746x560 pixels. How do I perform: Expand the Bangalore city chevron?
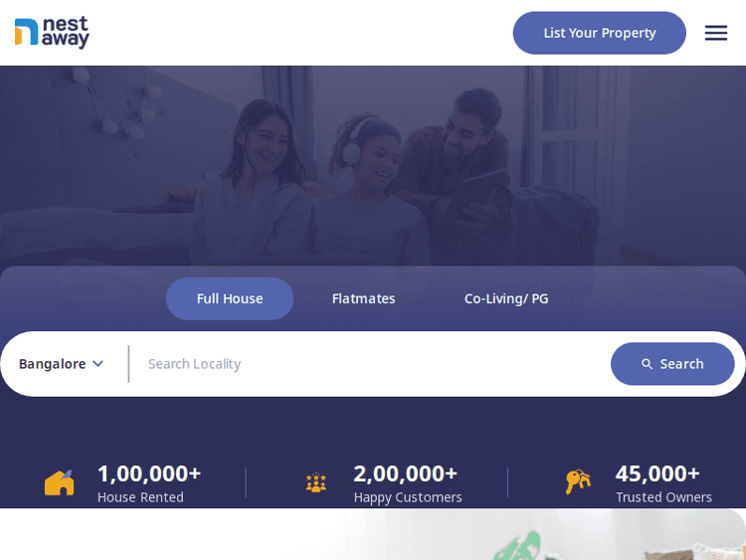[98, 363]
